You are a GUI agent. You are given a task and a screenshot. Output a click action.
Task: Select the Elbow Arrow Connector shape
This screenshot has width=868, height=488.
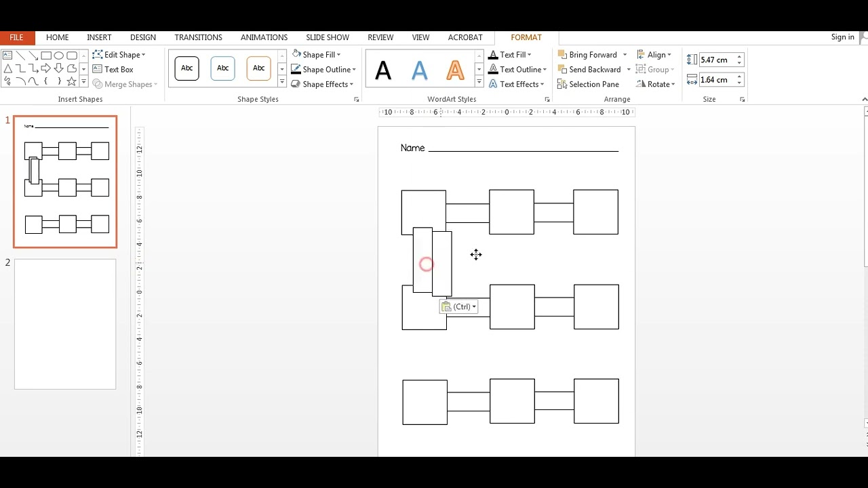pyautogui.click(x=33, y=68)
